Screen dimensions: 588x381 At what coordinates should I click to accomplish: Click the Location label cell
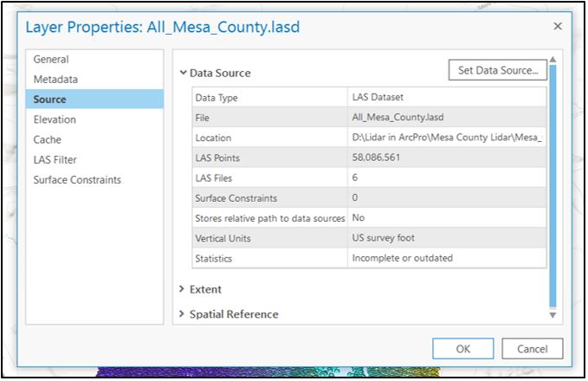point(270,138)
